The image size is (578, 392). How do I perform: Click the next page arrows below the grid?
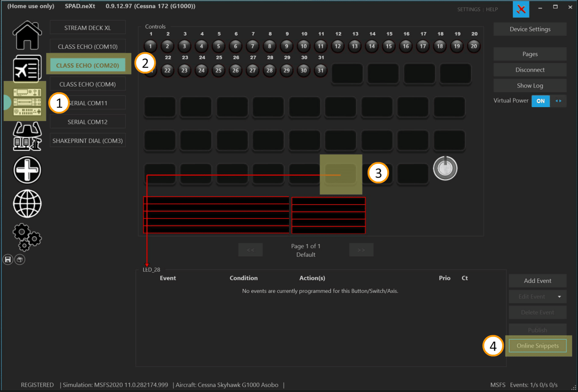tap(361, 250)
